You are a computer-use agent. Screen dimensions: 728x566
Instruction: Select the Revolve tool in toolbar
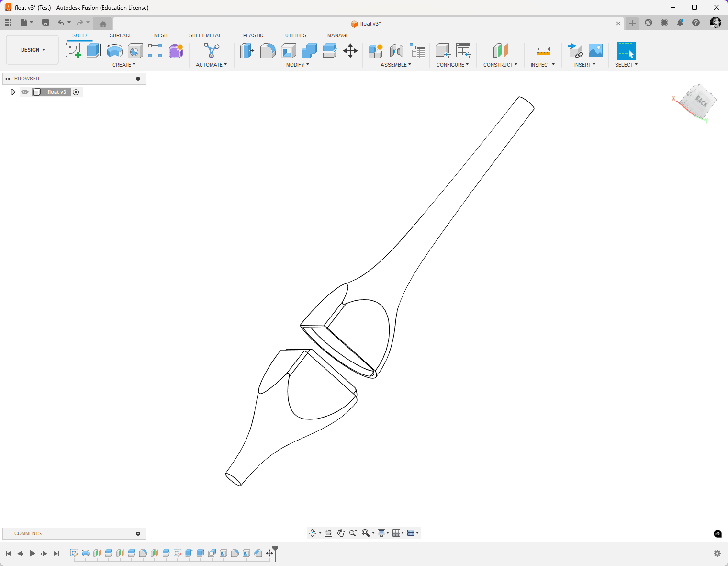[114, 50]
